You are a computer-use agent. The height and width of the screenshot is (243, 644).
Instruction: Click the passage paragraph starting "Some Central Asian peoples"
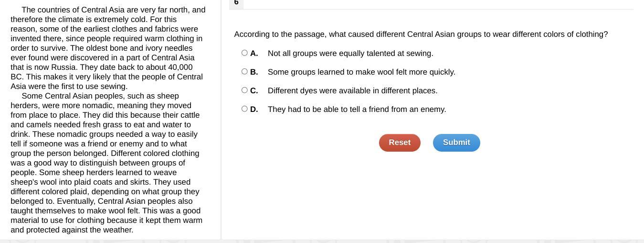coord(106,163)
